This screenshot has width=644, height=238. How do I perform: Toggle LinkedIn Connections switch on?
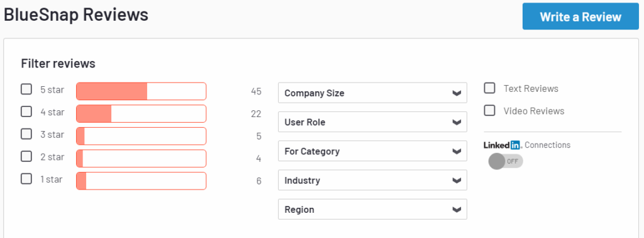coord(506,161)
